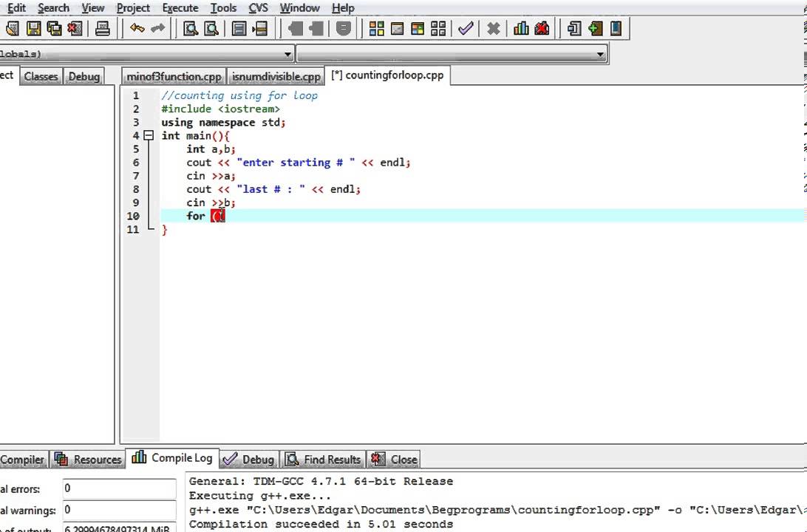Click the Find magnifier icon
The image size is (807, 532).
click(x=191, y=28)
